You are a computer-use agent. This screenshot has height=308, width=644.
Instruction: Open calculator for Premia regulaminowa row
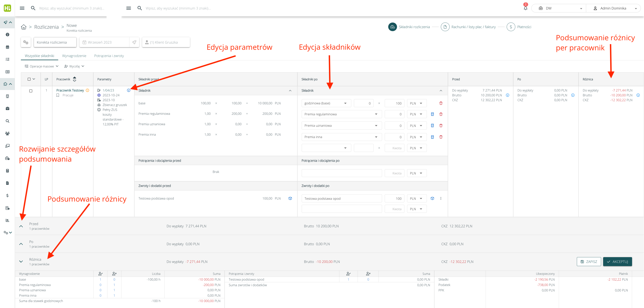pyautogui.click(x=432, y=114)
